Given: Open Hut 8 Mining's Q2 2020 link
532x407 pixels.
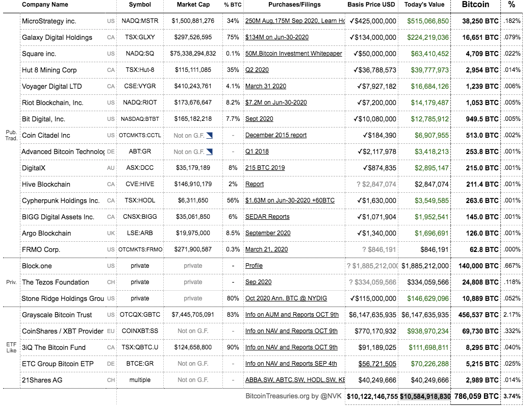Looking at the screenshot, I should (257, 70).
